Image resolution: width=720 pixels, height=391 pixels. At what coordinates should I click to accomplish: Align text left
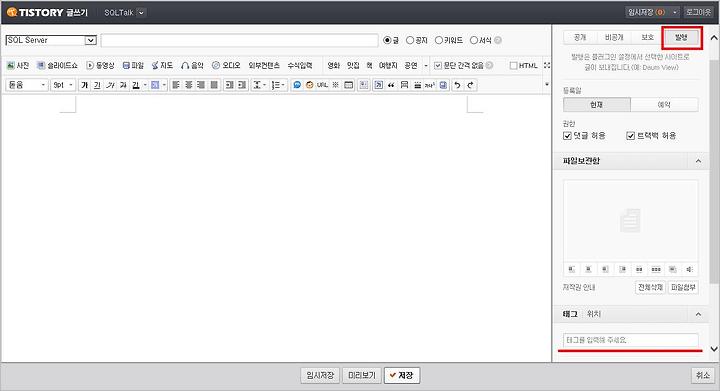click(x=176, y=85)
